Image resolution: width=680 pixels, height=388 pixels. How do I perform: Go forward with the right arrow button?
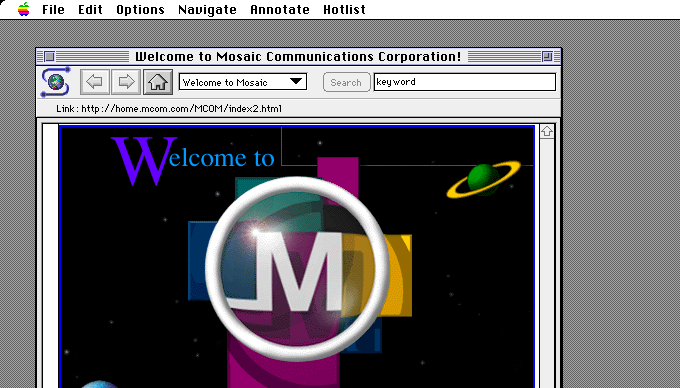point(126,82)
